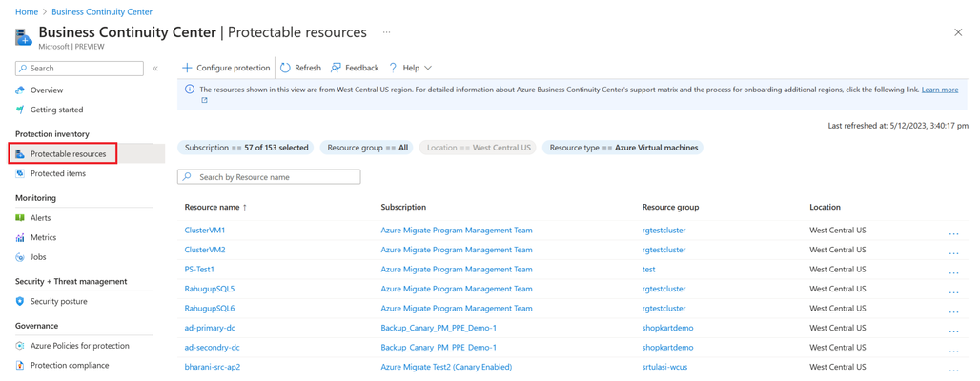
Task: Click the Azure Policies for protection icon
Action: coord(20,346)
